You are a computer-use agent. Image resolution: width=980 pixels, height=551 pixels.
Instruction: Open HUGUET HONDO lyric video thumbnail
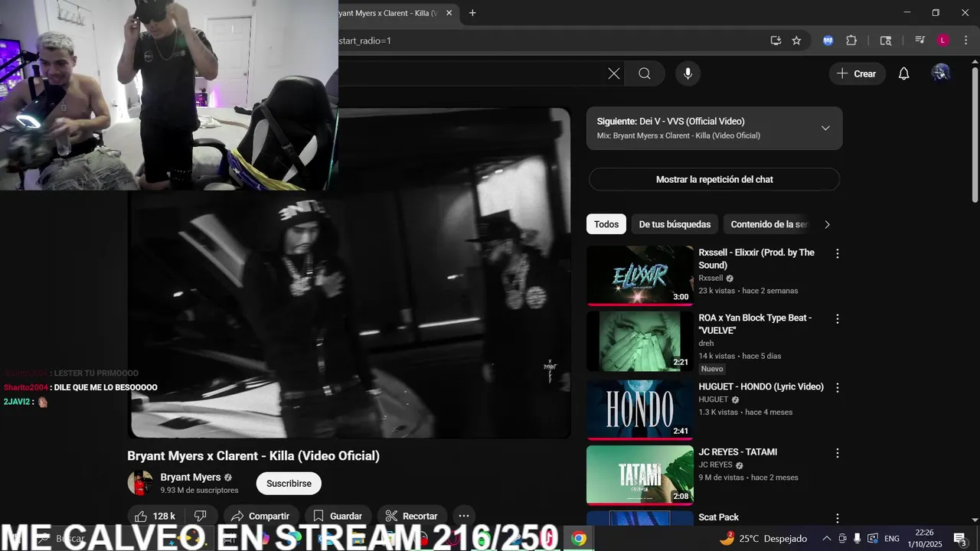pyautogui.click(x=640, y=409)
